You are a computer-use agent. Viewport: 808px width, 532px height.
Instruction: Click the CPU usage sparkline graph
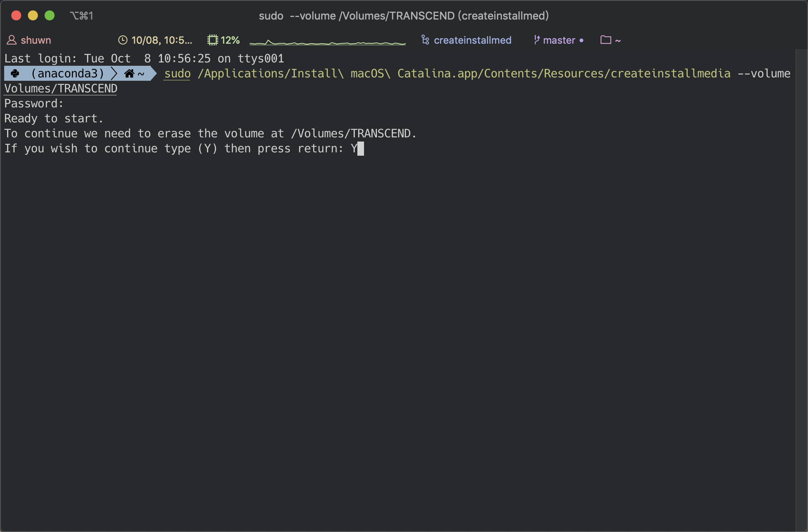tap(327, 42)
